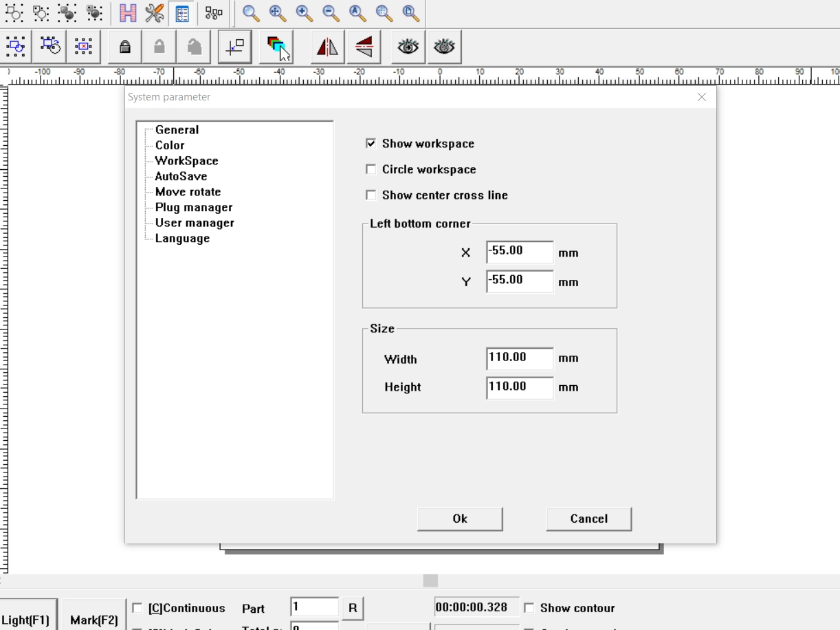The height and width of the screenshot is (630, 840).
Task: Click the horizontal mirror icon
Action: tap(327, 47)
